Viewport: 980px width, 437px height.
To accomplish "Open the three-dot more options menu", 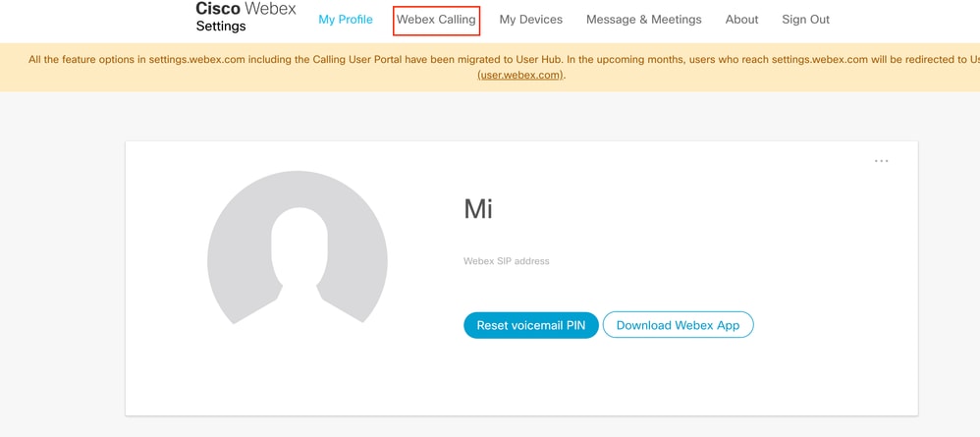I will click(881, 161).
